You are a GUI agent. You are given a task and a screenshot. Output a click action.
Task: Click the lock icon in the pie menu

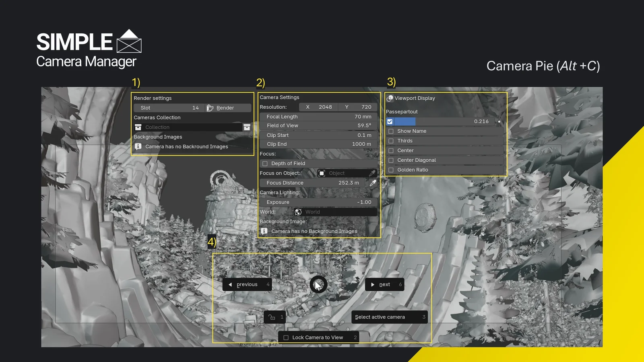pyautogui.click(x=271, y=317)
